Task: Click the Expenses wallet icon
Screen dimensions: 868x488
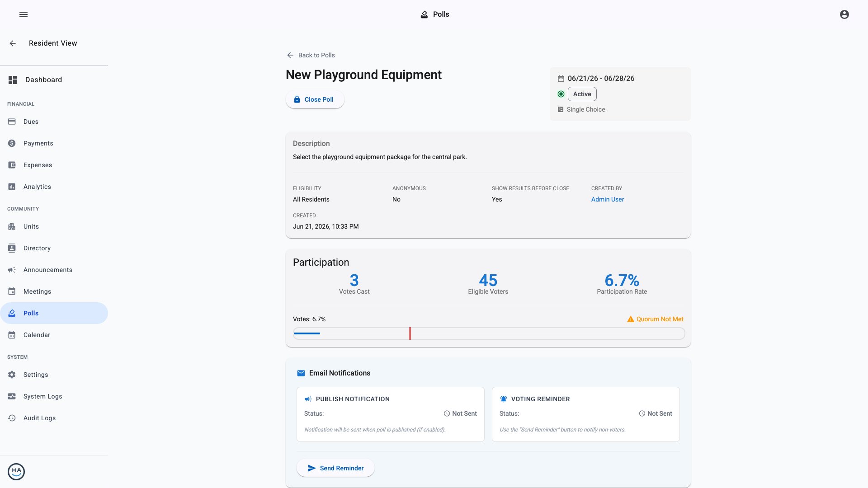Action: [x=12, y=165]
